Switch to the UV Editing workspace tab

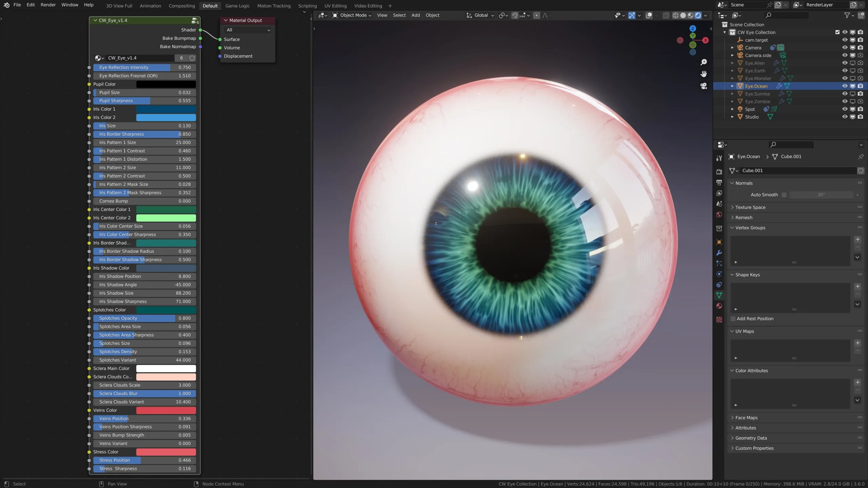335,6
